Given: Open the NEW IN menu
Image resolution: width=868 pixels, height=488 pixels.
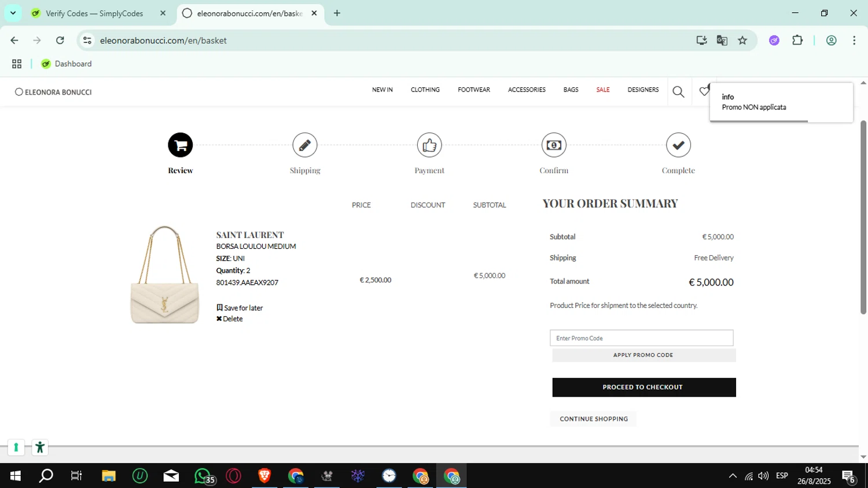Looking at the screenshot, I should tap(382, 90).
